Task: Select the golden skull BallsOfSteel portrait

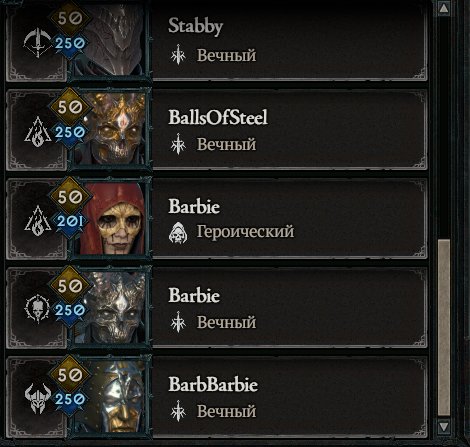Action: tap(112, 128)
